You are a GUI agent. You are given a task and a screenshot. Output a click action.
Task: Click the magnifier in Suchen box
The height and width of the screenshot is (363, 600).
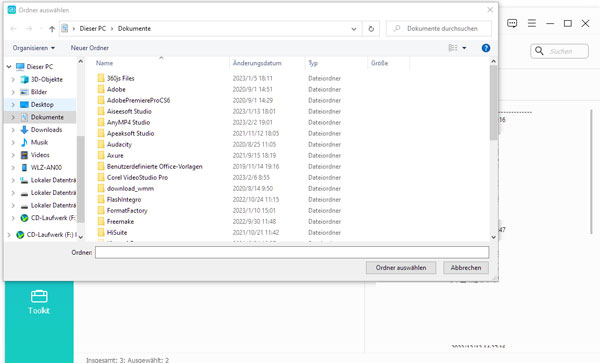point(539,51)
